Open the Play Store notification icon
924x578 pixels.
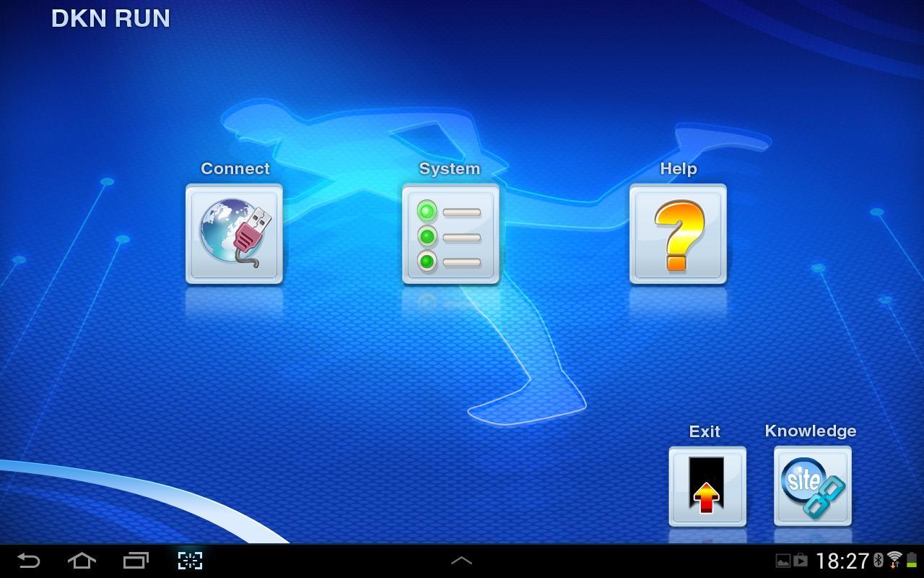800,560
